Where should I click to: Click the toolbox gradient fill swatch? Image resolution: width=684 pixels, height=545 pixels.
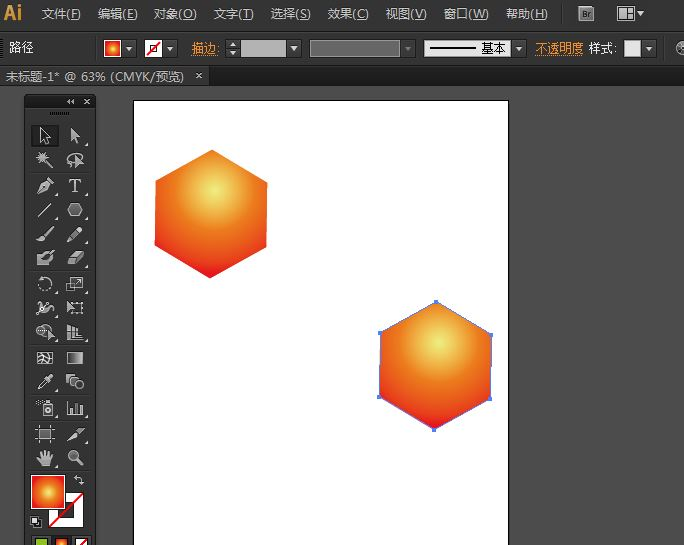[x=48, y=492]
